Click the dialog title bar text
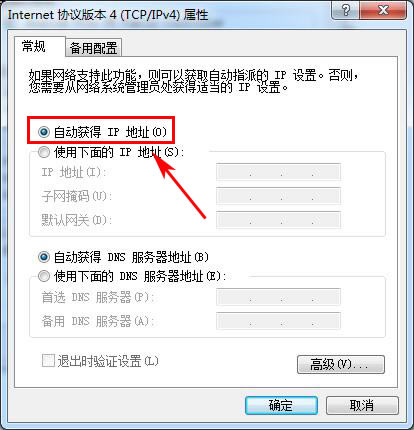 (x=108, y=15)
